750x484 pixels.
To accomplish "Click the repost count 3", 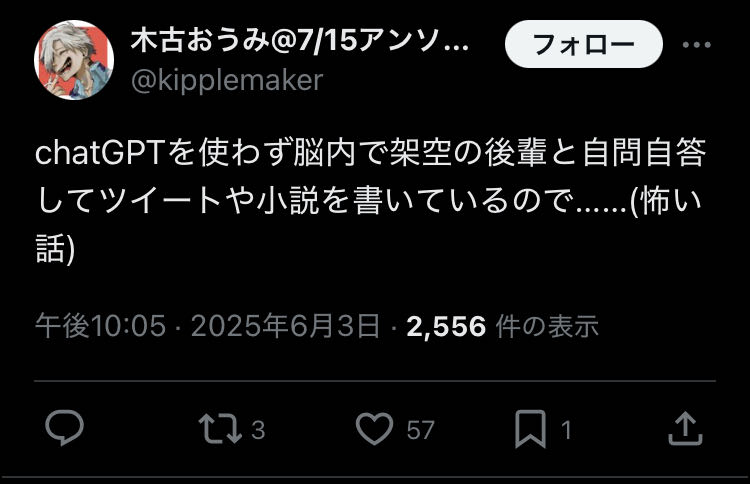I will click(258, 430).
